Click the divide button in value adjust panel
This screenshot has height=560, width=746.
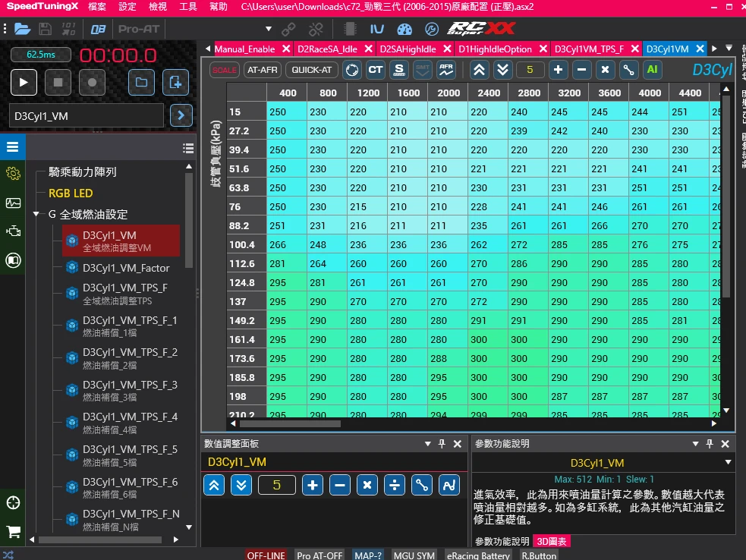click(395, 486)
